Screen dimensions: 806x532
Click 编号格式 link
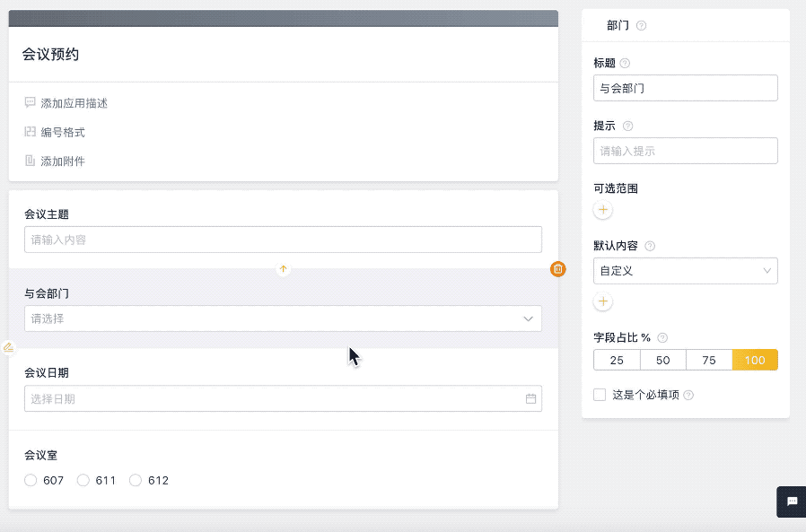[x=63, y=132]
